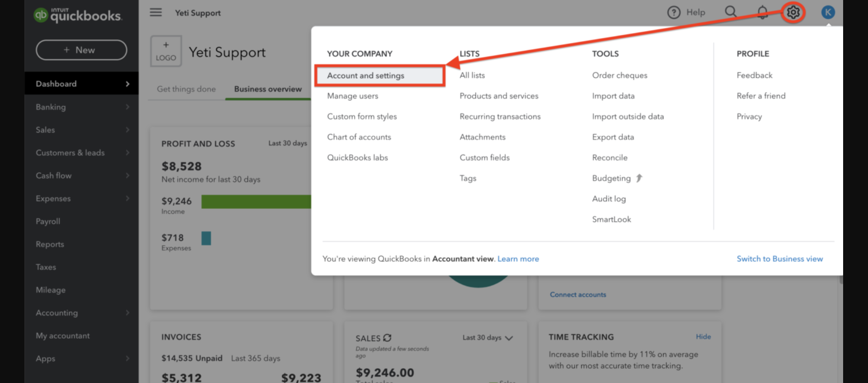Open Custom fields
Image resolution: width=868 pixels, height=383 pixels.
click(484, 157)
